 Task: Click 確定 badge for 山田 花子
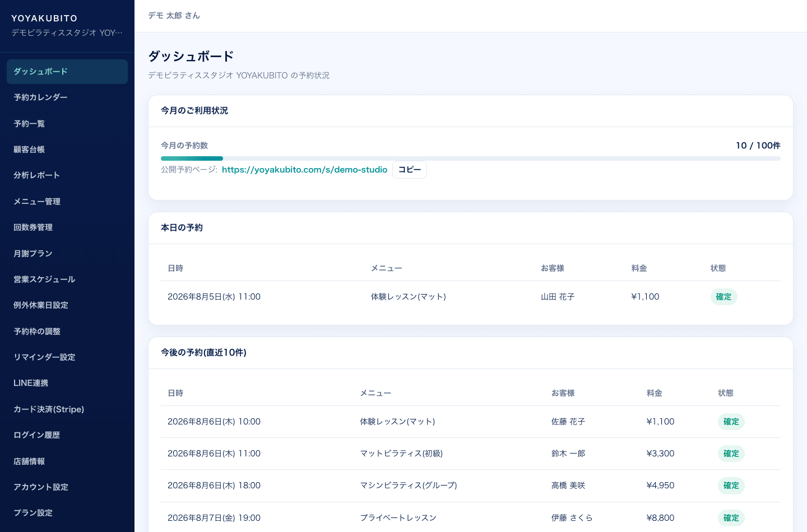pos(723,297)
